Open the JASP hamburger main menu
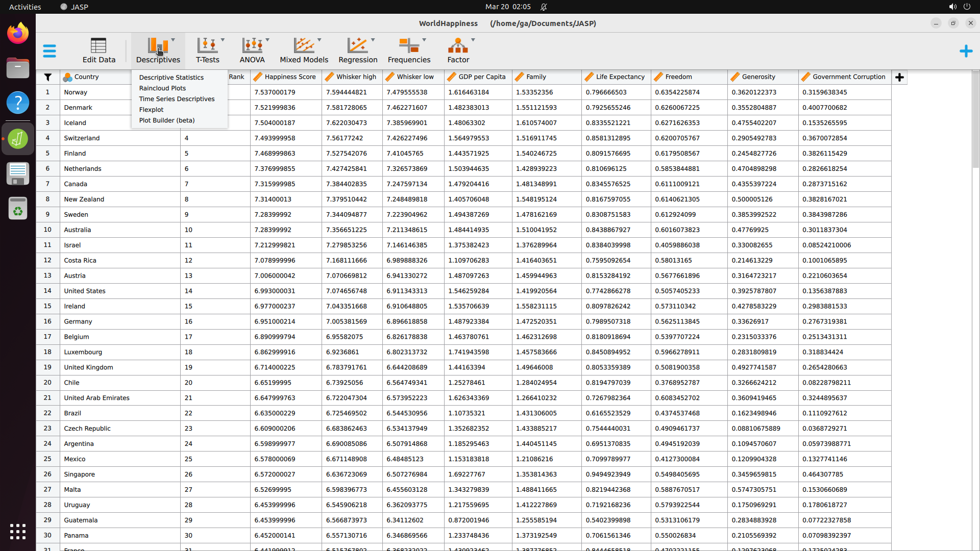 (50, 51)
